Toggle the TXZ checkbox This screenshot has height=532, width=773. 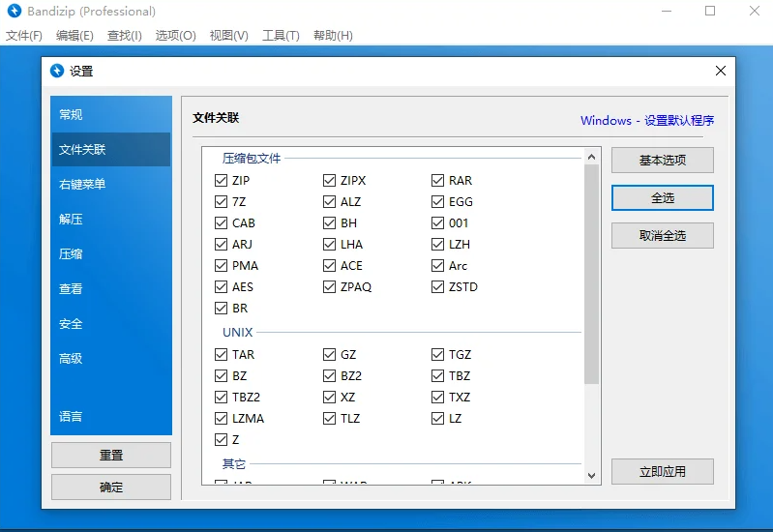point(437,397)
